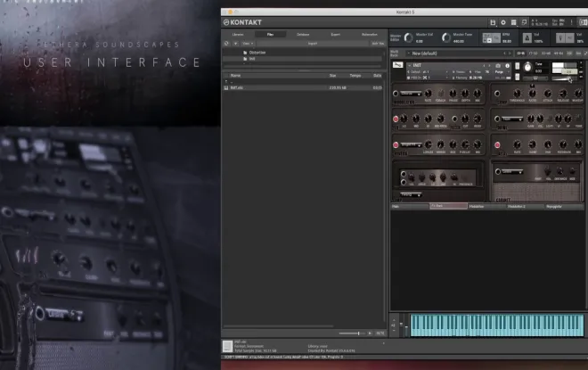Toggle the Filter effect power button
588x370 pixels.
(454, 119)
